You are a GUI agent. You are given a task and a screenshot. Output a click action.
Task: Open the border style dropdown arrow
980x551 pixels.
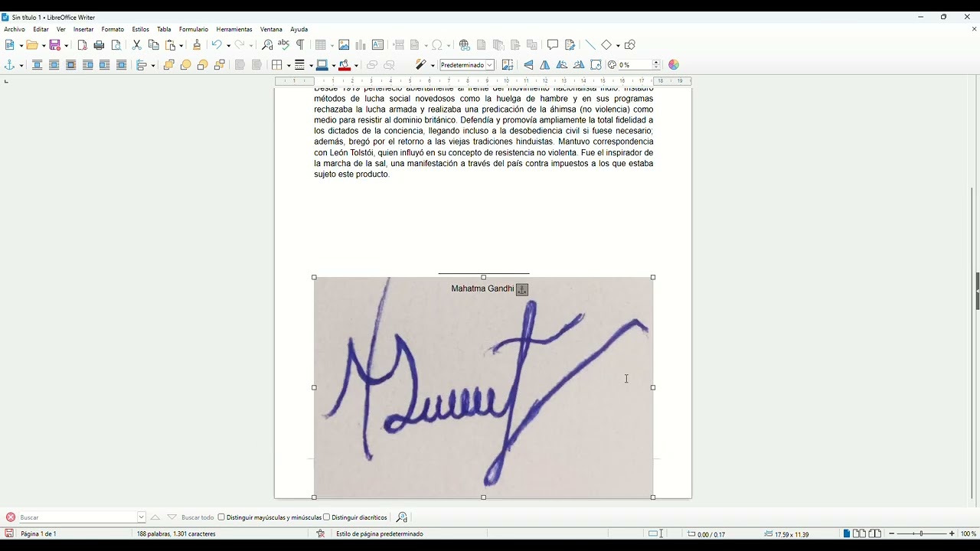312,65
